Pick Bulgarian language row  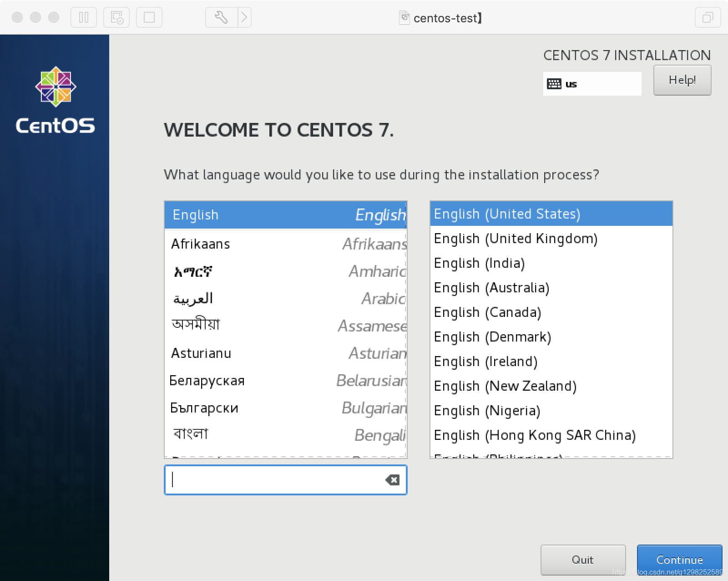[285, 408]
